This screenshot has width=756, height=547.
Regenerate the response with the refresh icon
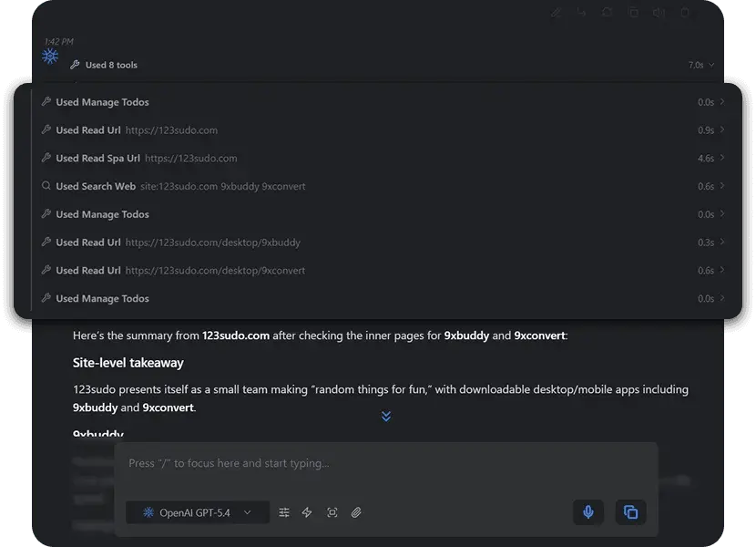(607, 13)
